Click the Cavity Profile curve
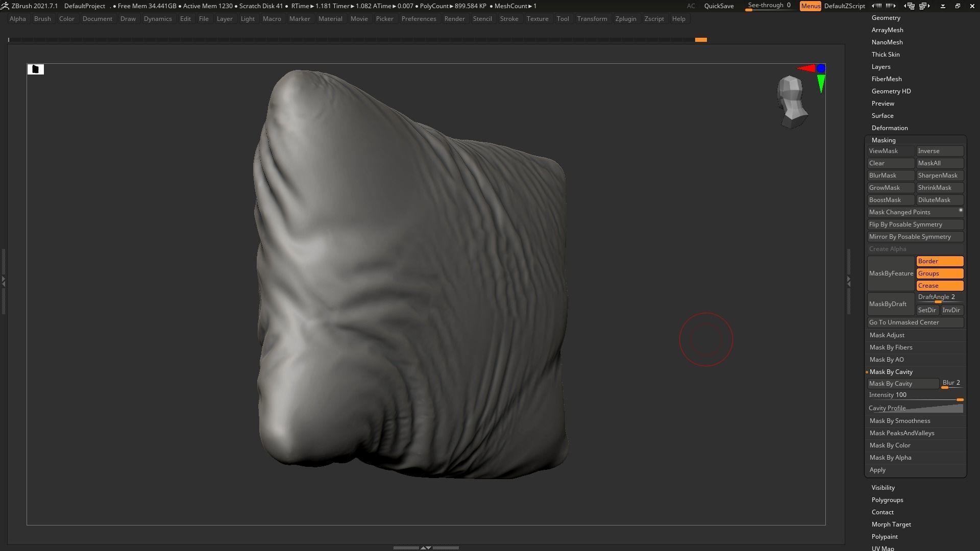The height and width of the screenshot is (551, 980). (x=915, y=408)
